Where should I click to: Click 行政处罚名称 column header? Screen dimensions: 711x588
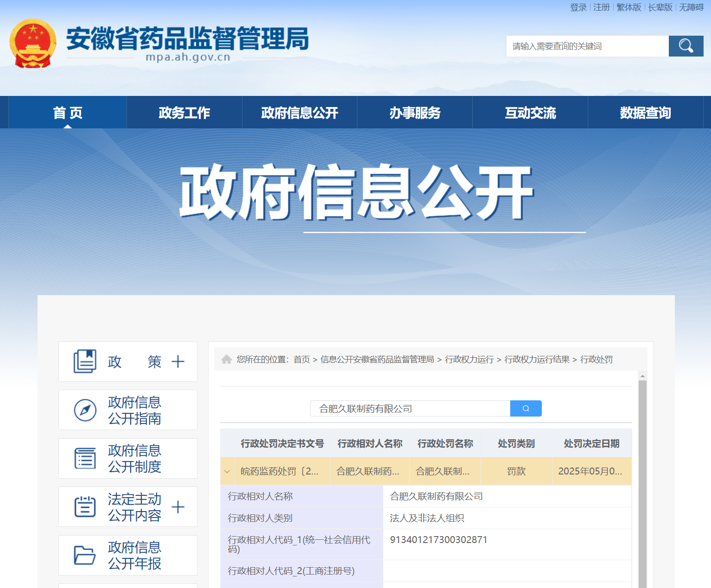445,443
